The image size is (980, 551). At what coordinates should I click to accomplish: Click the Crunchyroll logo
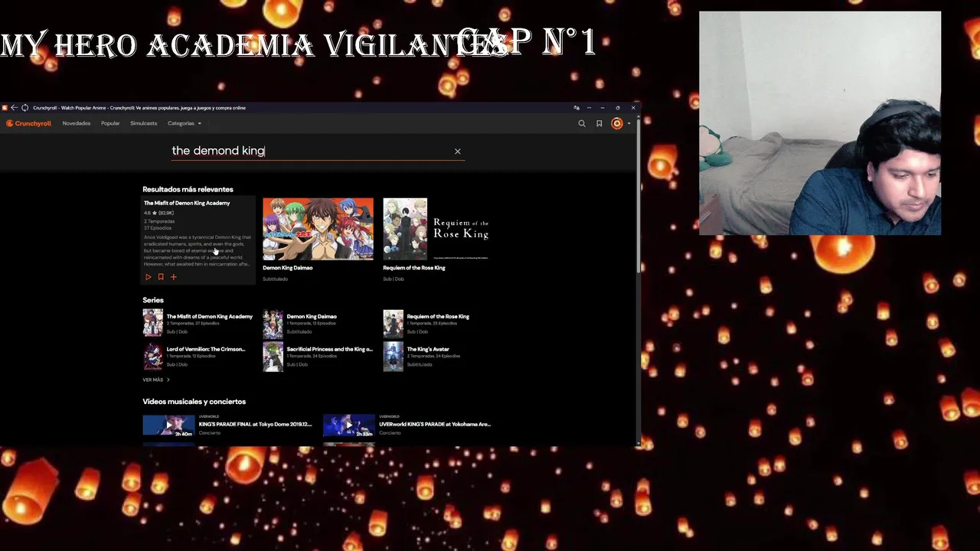click(28, 123)
